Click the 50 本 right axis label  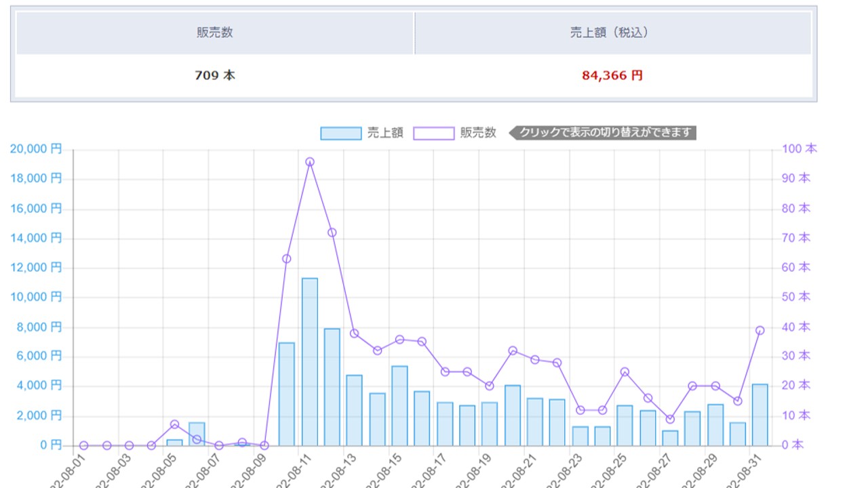(x=796, y=297)
